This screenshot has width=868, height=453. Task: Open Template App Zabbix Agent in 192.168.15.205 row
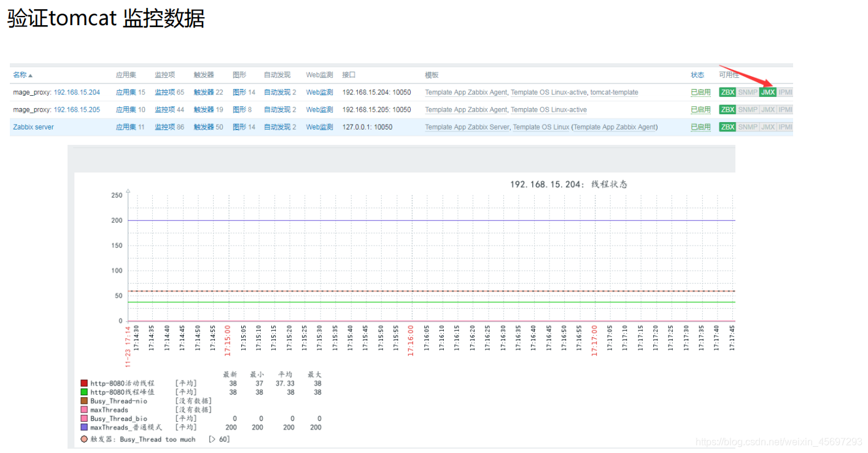(x=466, y=109)
